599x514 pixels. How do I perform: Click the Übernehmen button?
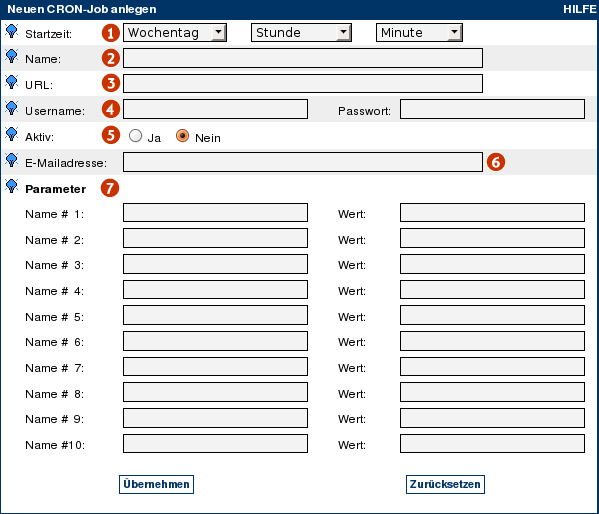156,484
